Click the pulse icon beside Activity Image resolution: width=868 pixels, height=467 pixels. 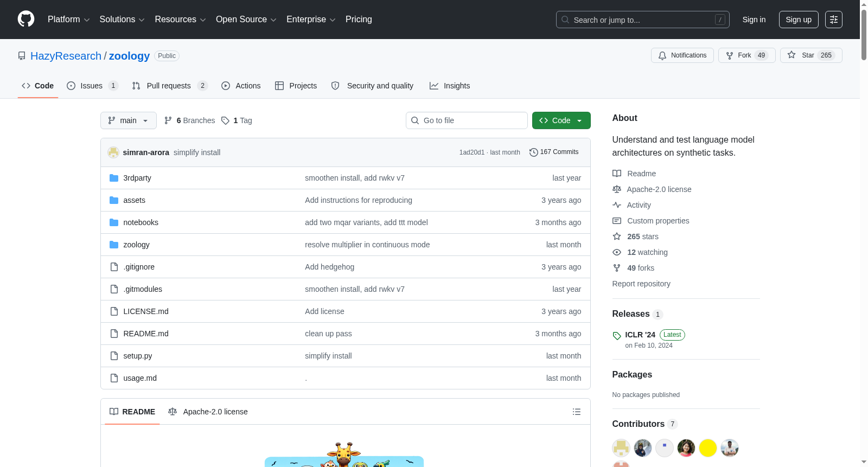click(617, 205)
